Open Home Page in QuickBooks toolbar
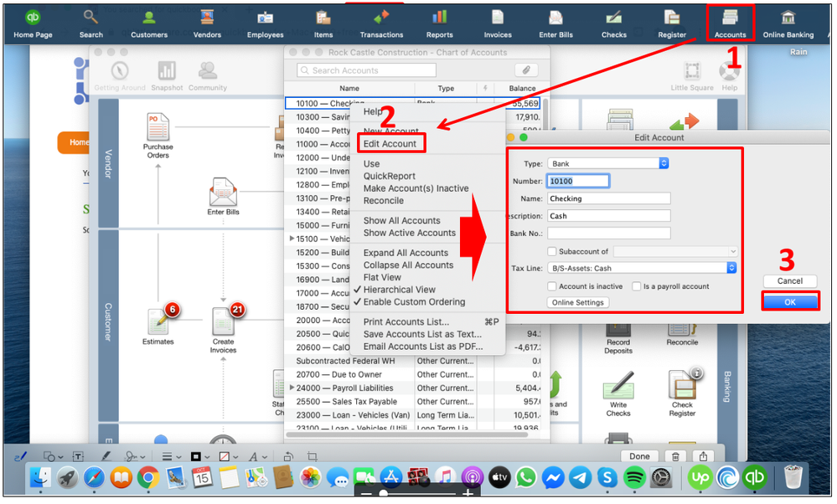 34,24
